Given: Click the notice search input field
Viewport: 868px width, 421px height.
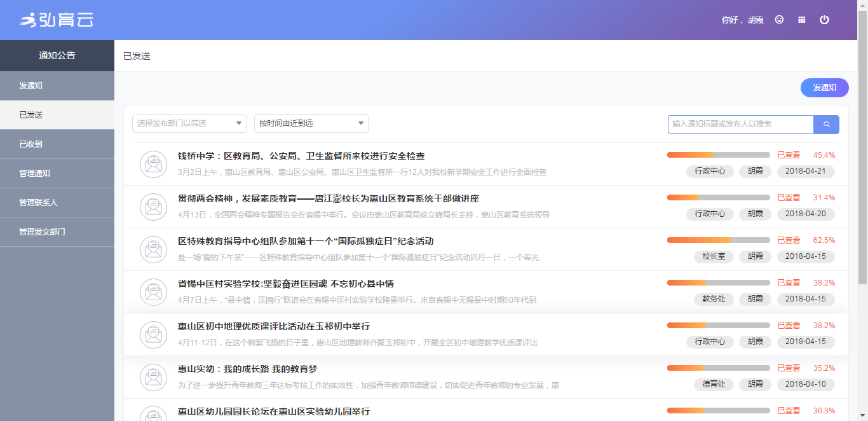Looking at the screenshot, I should [740, 125].
